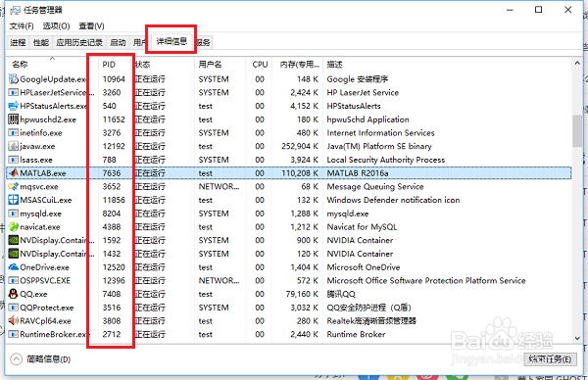
Task: Collapse to 简略信息(D) view
Action: click(x=40, y=359)
